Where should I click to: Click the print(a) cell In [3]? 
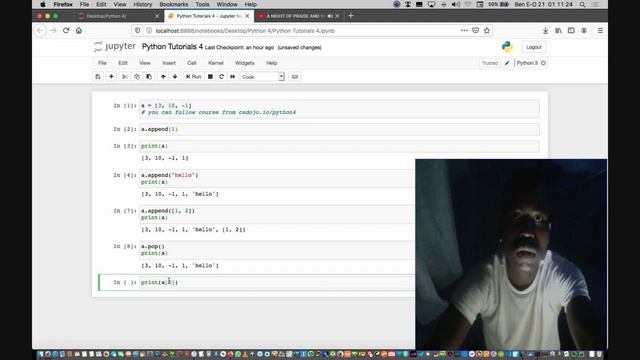(x=339, y=146)
